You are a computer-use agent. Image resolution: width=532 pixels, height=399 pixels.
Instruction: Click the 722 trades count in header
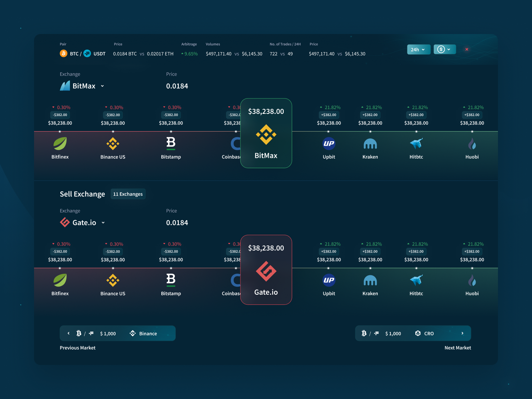pos(273,54)
